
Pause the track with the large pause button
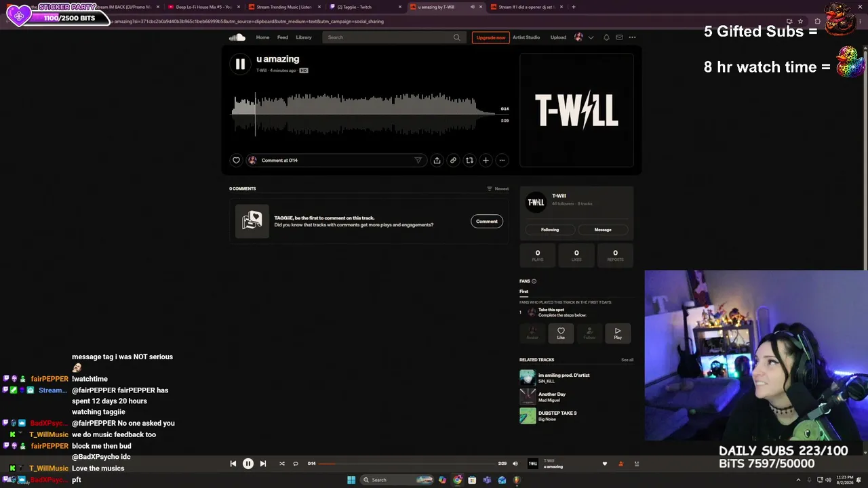click(240, 64)
